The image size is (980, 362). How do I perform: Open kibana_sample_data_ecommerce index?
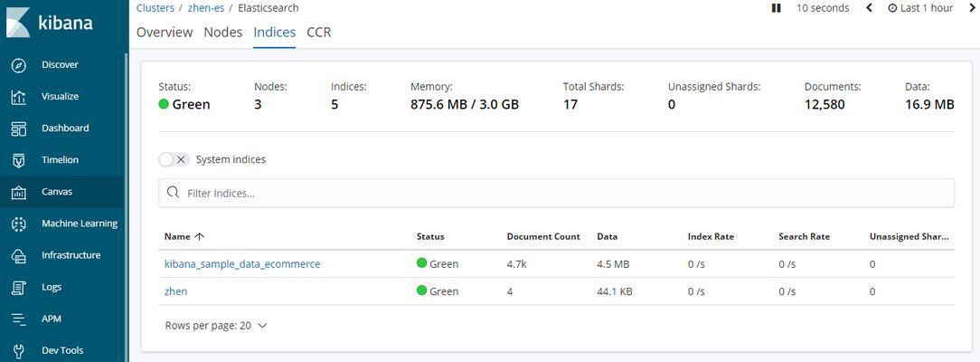tap(242, 264)
